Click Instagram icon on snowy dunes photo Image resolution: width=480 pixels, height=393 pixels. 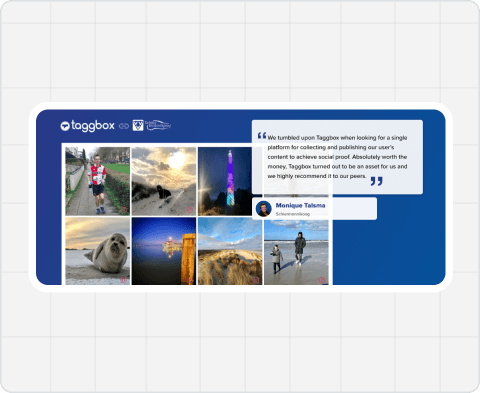(x=190, y=210)
